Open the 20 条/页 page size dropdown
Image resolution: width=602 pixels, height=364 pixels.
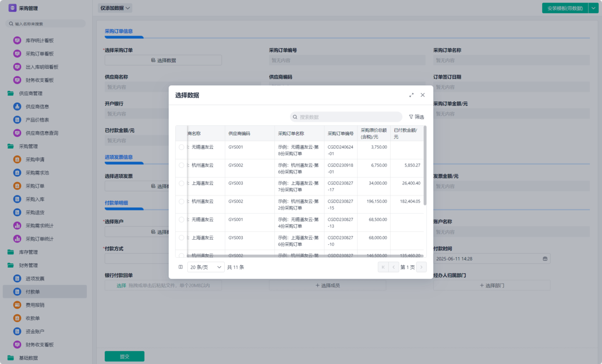tap(206, 267)
